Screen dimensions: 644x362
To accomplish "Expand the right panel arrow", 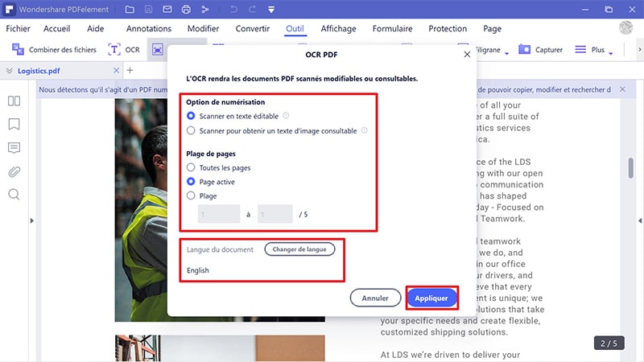I will (640, 220).
